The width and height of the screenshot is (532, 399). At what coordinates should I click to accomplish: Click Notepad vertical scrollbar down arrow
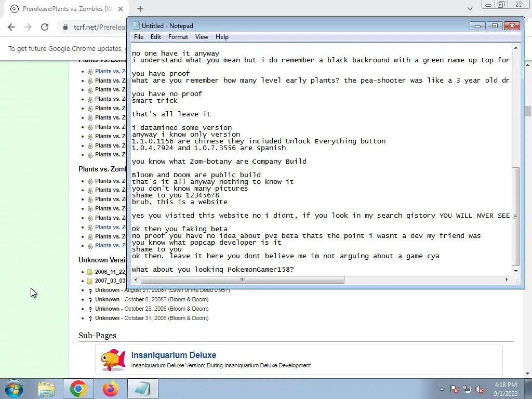pyautogui.click(x=516, y=271)
